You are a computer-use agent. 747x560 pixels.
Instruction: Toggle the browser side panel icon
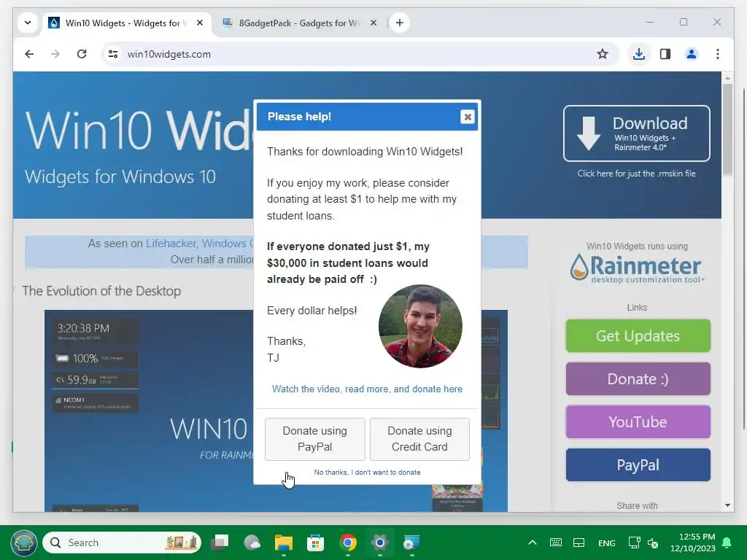coord(665,54)
